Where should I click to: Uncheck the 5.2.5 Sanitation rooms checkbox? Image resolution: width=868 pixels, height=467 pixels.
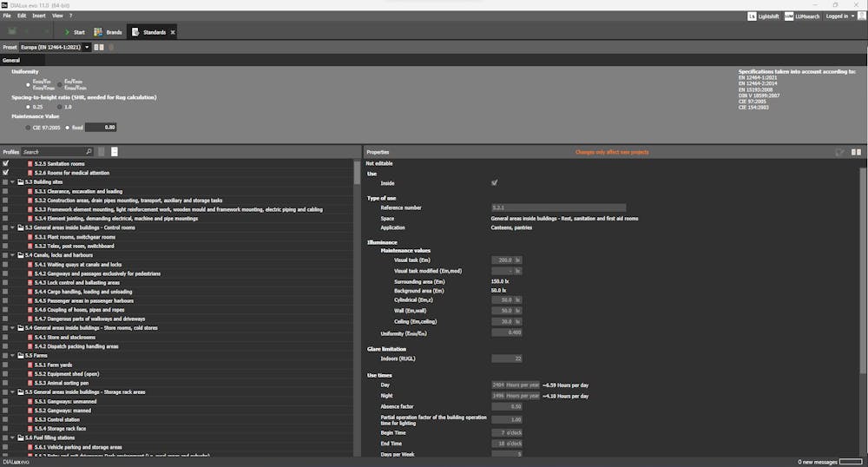6,163
